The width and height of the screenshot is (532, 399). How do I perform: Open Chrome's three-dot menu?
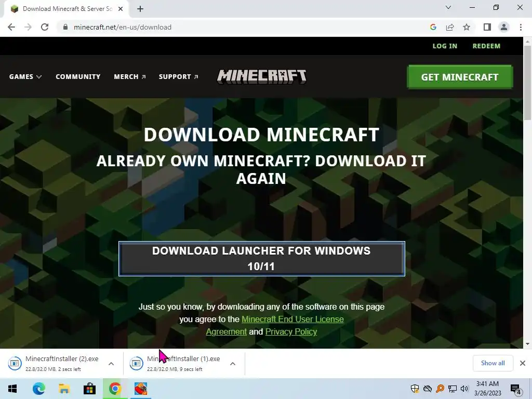tap(521, 27)
